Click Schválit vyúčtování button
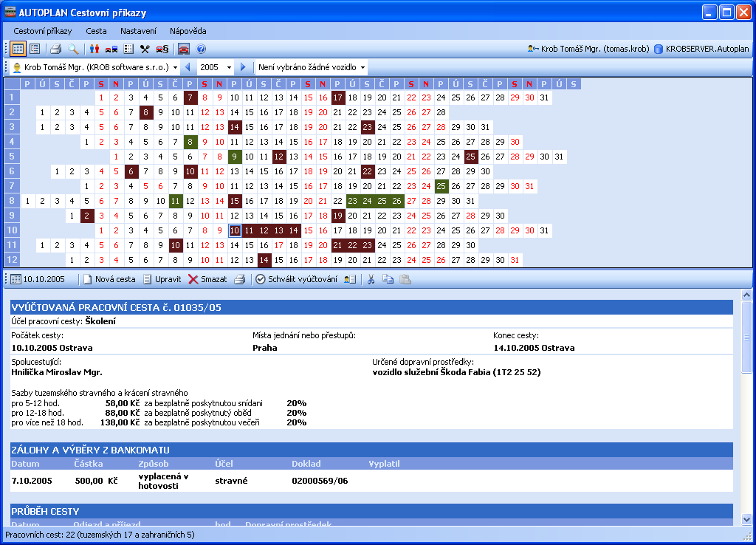 tap(296, 279)
